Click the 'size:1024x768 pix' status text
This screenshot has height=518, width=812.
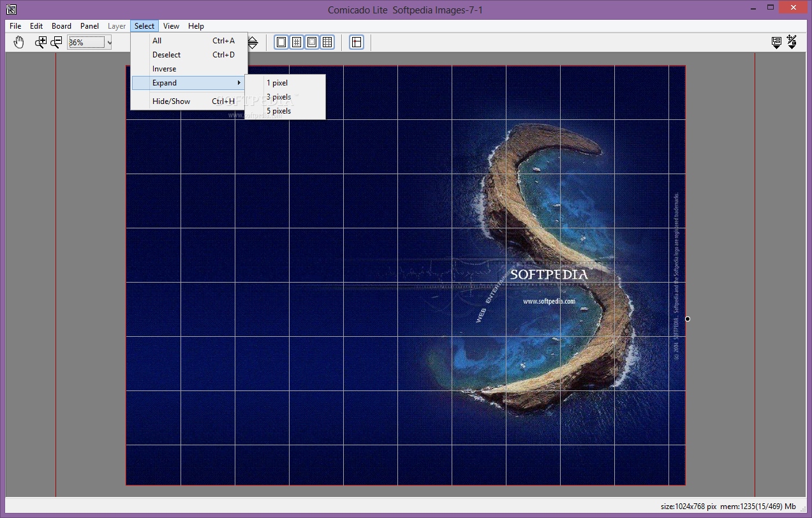coord(687,507)
